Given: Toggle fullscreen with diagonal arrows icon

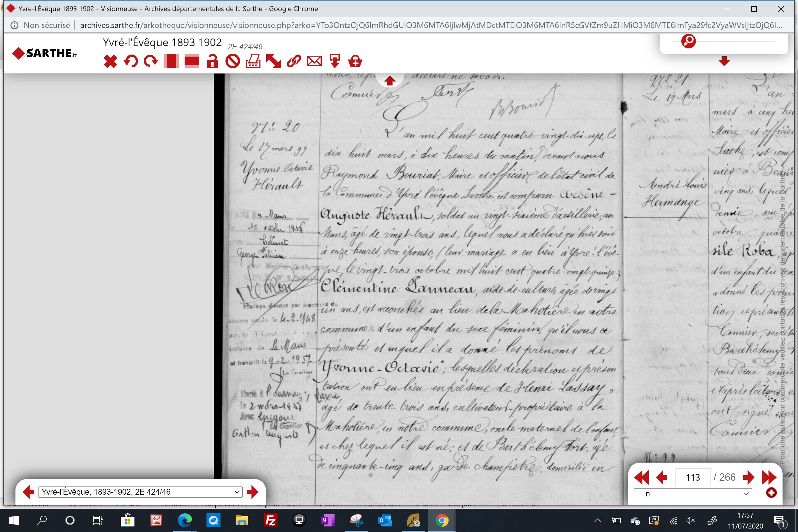Looking at the screenshot, I should coord(274,62).
